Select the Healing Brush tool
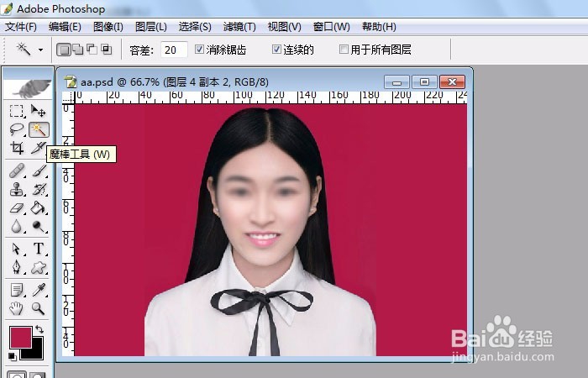This screenshot has height=378, width=588. coord(17,171)
